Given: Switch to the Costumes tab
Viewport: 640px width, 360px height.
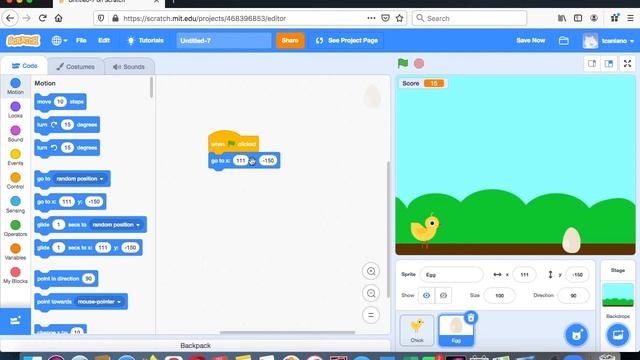Looking at the screenshot, I should 75,67.
